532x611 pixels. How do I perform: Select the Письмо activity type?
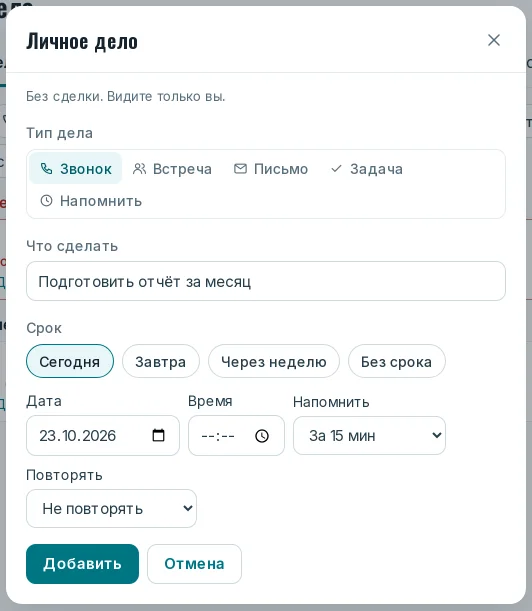pos(271,169)
